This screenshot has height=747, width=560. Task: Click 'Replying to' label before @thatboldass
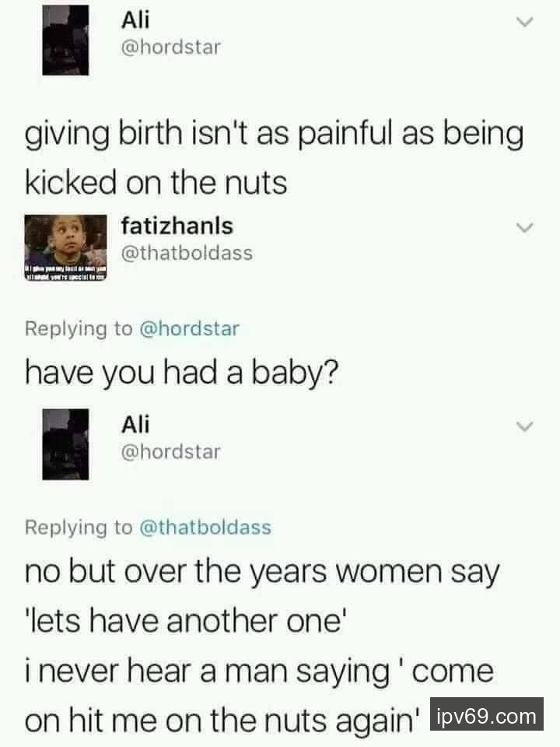pyautogui.click(x=79, y=528)
